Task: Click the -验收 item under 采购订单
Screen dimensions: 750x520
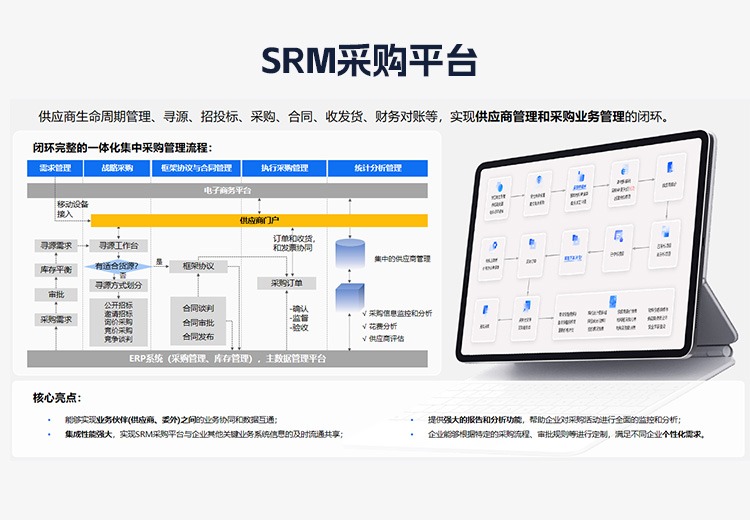Action: (299, 328)
